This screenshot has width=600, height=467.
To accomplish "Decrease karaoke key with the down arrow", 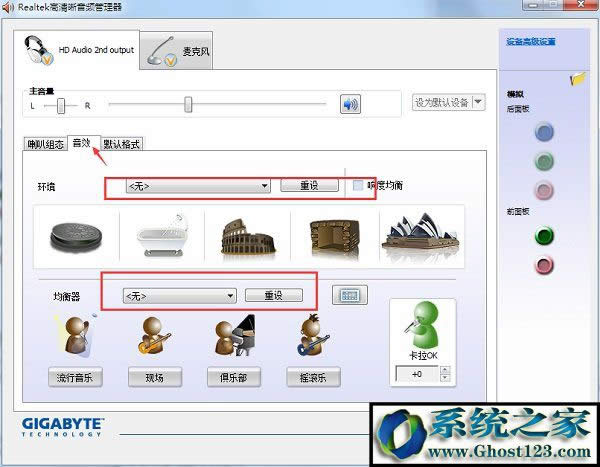I will point(444,378).
